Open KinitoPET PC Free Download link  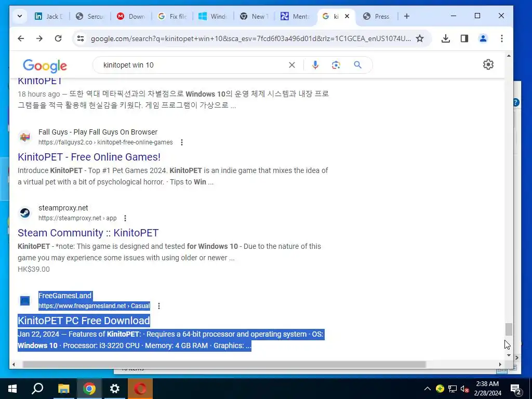[x=84, y=321]
